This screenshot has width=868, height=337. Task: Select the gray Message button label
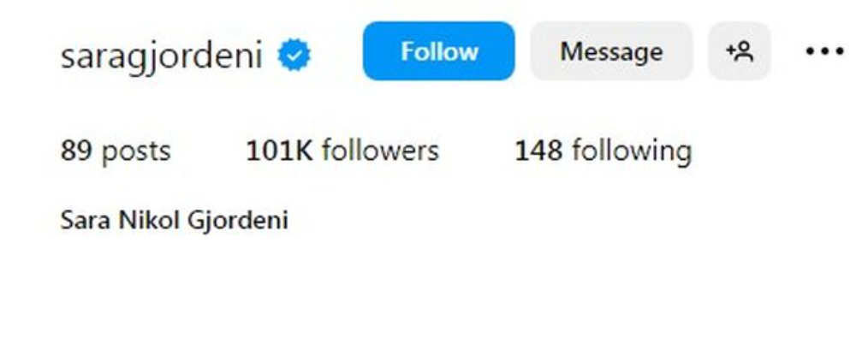(611, 52)
